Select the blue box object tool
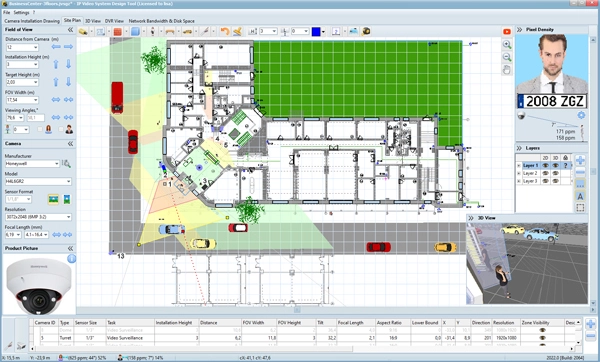600x362 pixels. pos(135,32)
